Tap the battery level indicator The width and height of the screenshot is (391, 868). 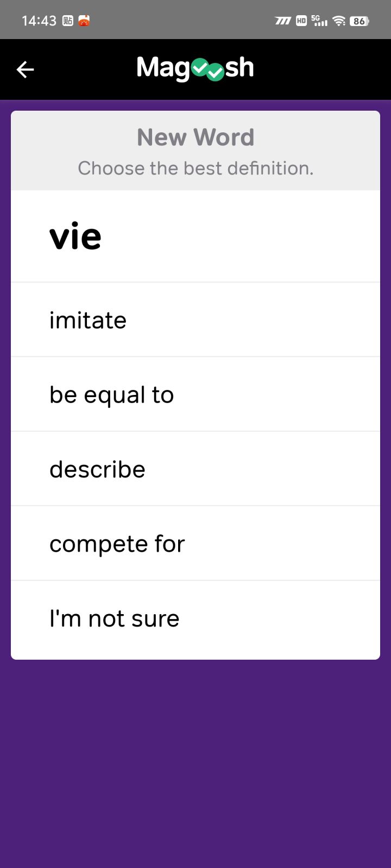[359, 21]
